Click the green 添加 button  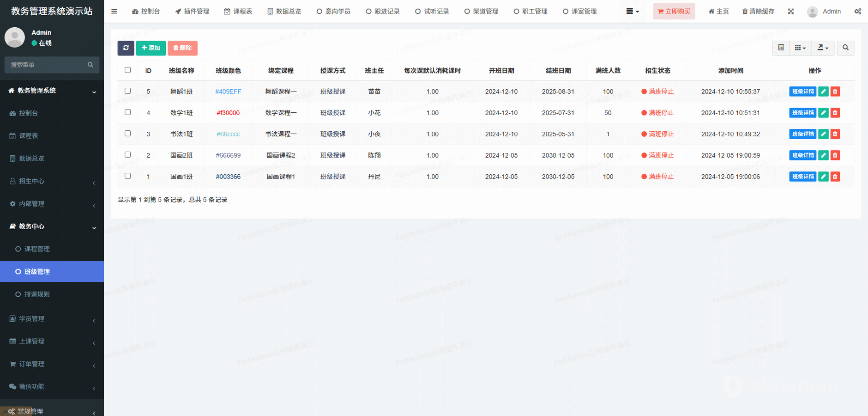coord(151,48)
